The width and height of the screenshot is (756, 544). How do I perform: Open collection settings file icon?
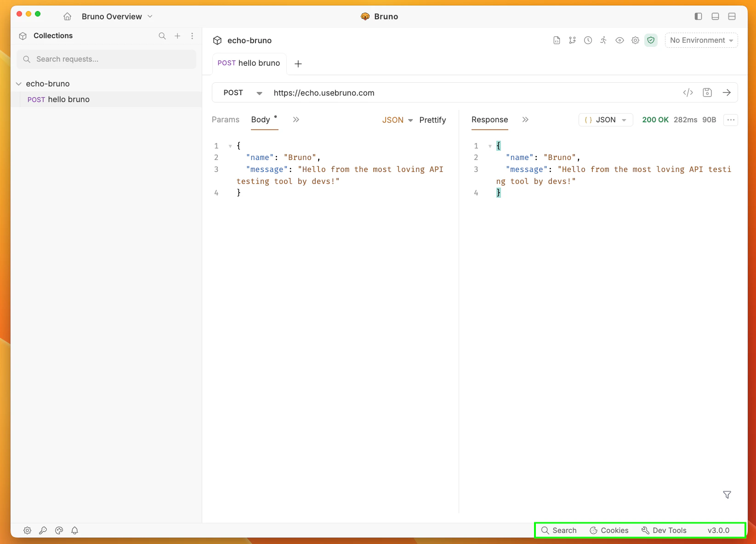coord(557,40)
